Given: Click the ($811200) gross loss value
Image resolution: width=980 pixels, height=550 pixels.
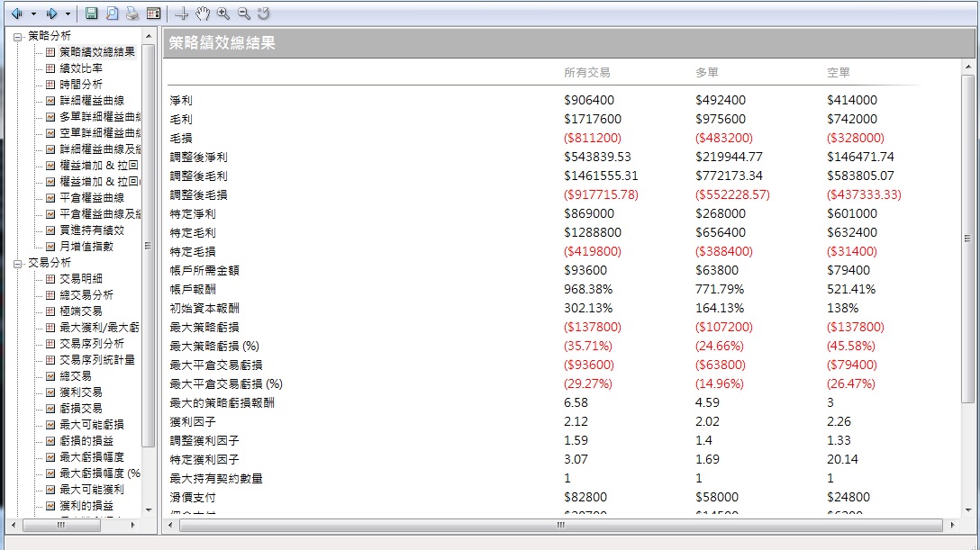Looking at the screenshot, I should (593, 138).
